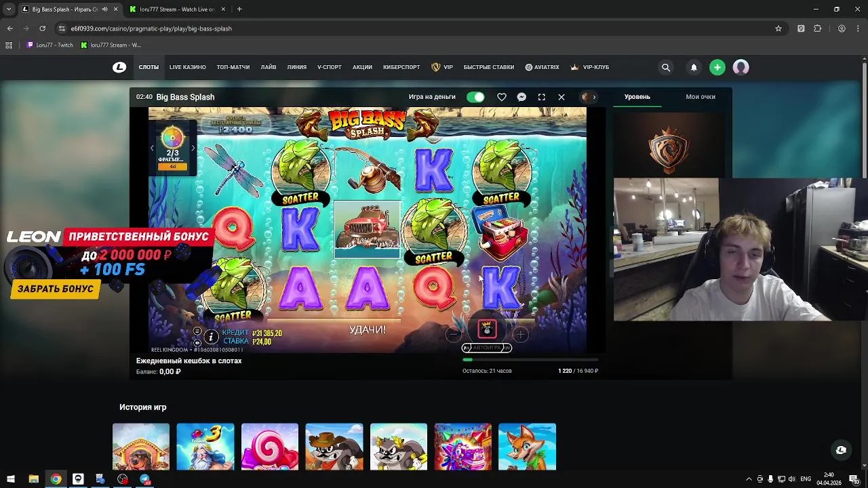The image size is (868, 488).
Task: Switch to the 'Уровень' tab
Action: click(x=637, y=97)
